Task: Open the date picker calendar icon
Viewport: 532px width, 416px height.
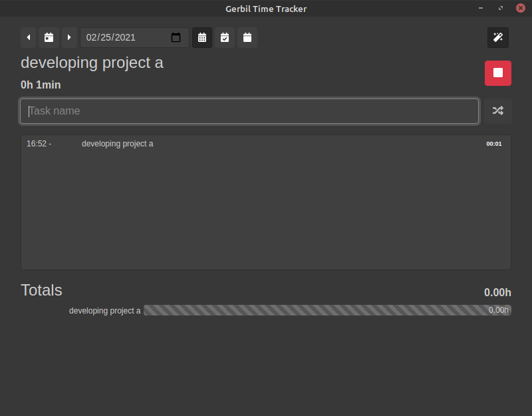Action: pos(176,37)
